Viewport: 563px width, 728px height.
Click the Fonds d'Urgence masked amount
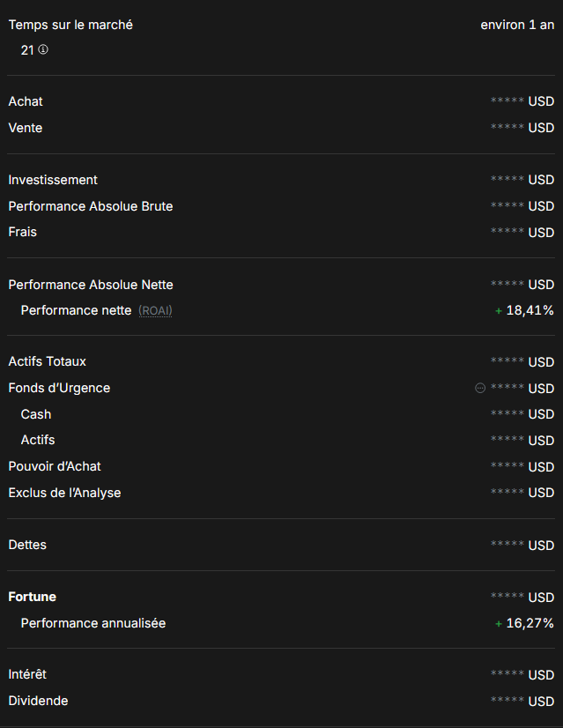522,388
